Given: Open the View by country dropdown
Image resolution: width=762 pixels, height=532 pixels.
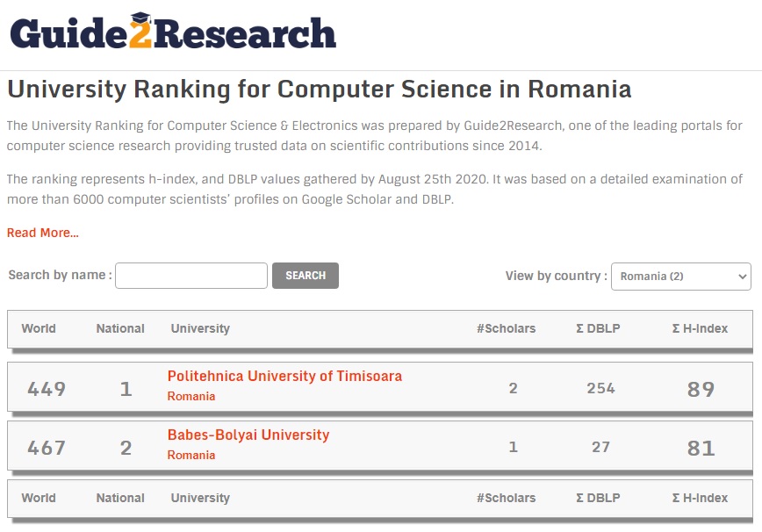Looking at the screenshot, I should point(680,276).
